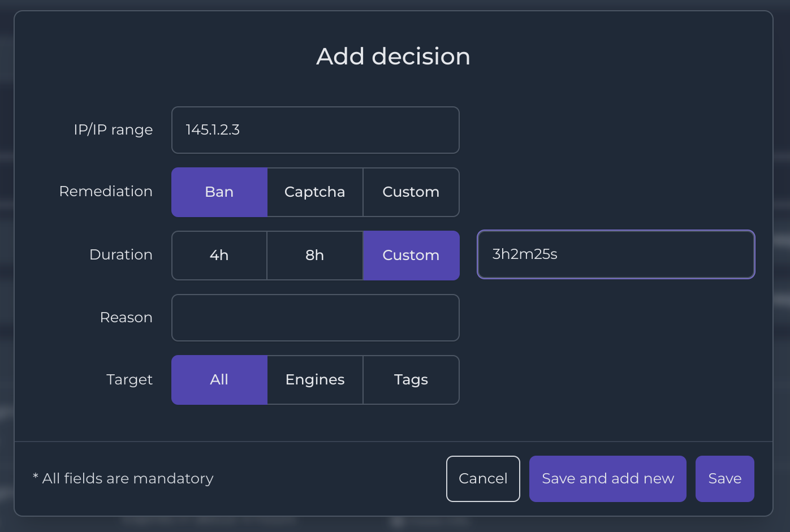Click the '* All fields are mandatory' note
790x532 pixels.
(123, 479)
